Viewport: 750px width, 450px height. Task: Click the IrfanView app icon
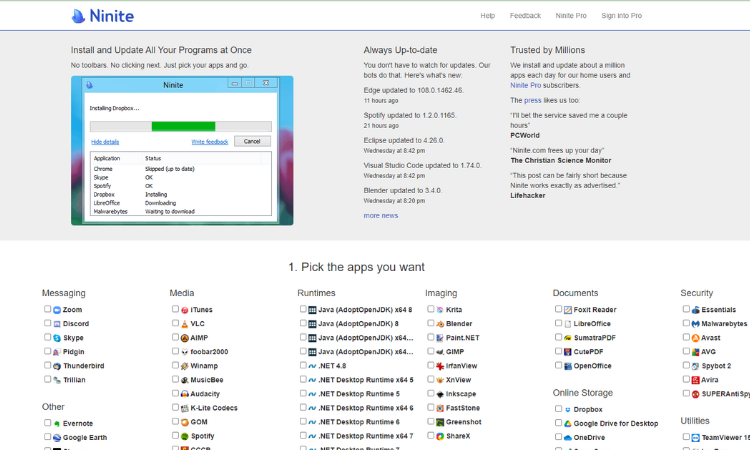[440, 366]
